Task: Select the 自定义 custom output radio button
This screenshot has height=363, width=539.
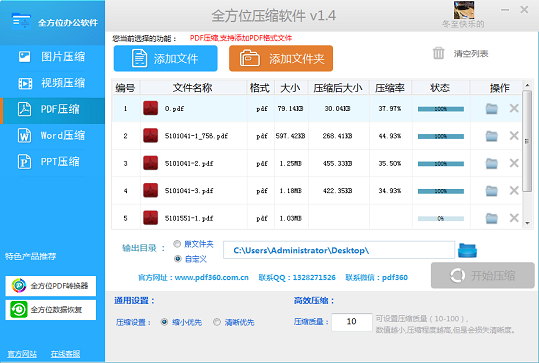Action: pyautogui.click(x=178, y=258)
